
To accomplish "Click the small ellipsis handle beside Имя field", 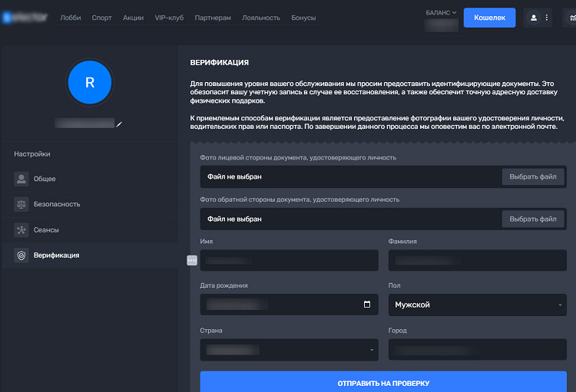I will click(x=192, y=261).
